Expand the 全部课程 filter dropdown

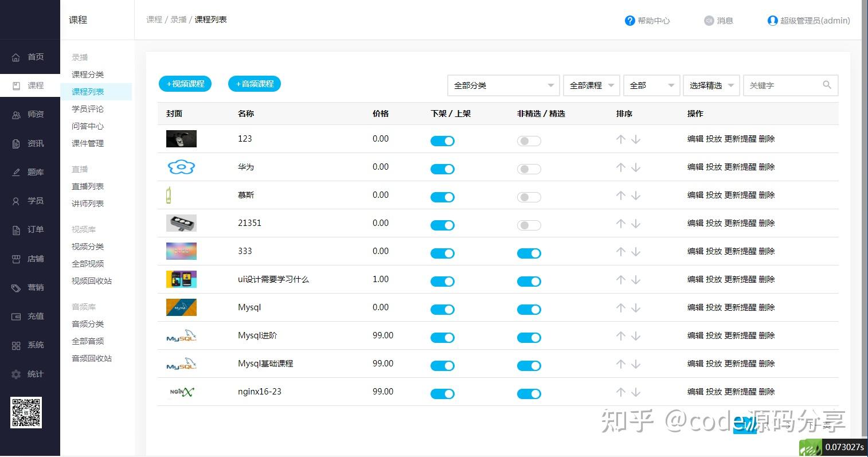click(x=591, y=85)
